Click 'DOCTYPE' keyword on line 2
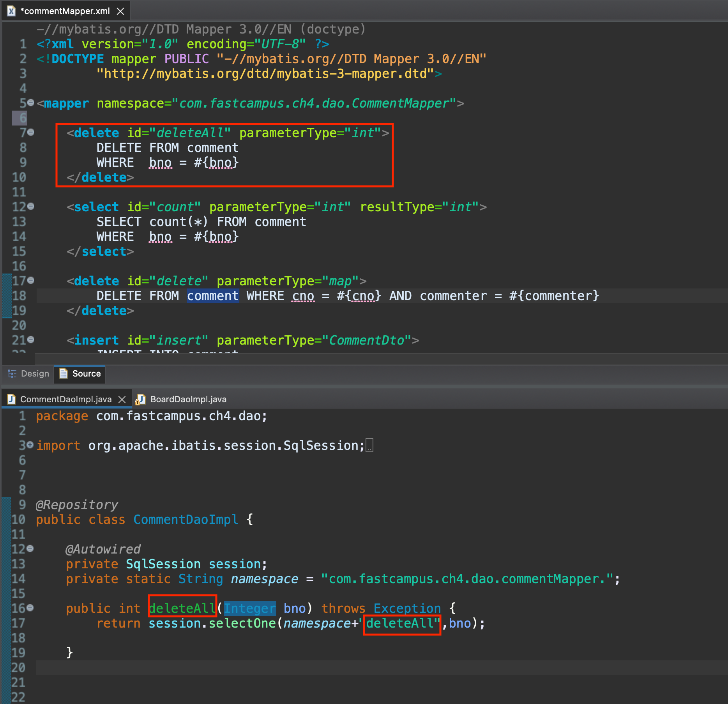 (x=78, y=59)
